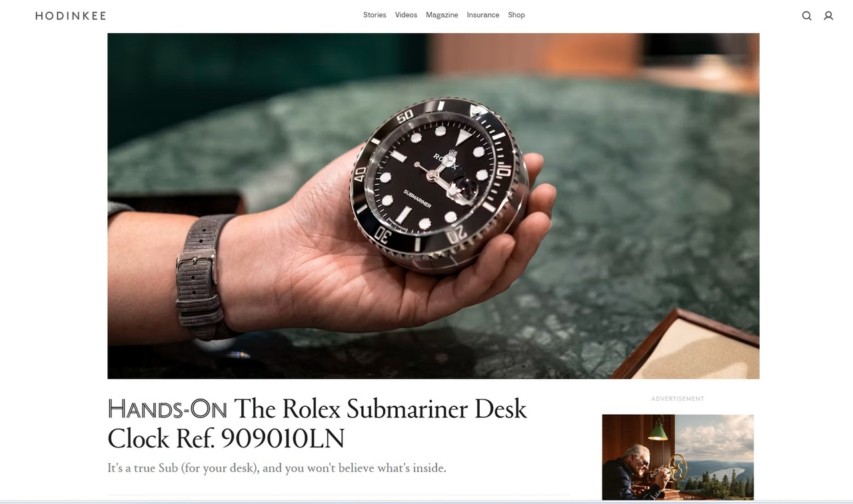Open the Magazine section
Viewport: 853px width, 504px height.
coord(442,15)
